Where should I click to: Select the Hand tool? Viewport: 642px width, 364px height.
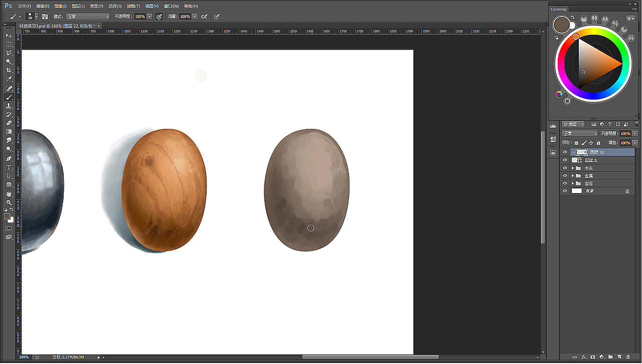[9, 194]
